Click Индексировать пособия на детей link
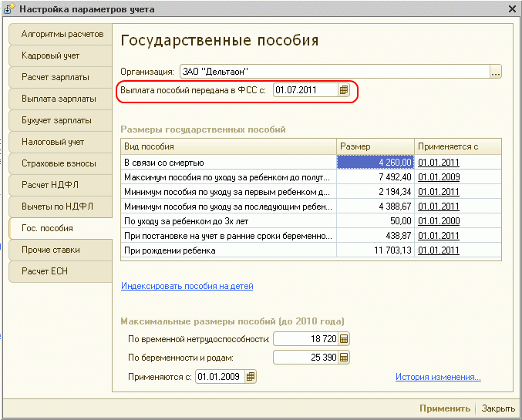This screenshot has width=522, height=420. (187, 286)
